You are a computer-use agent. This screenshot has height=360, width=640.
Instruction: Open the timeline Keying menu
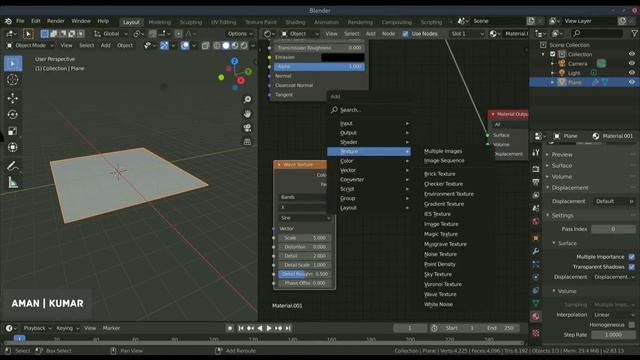(x=67, y=328)
